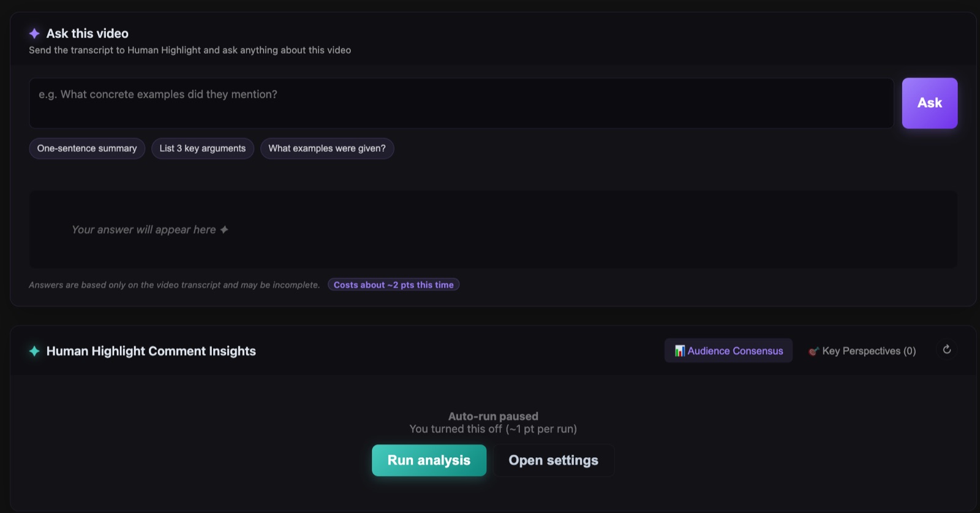Start comment insights with Run analysis
The height and width of the screenshot is (513, 980).
coord(429,460)
